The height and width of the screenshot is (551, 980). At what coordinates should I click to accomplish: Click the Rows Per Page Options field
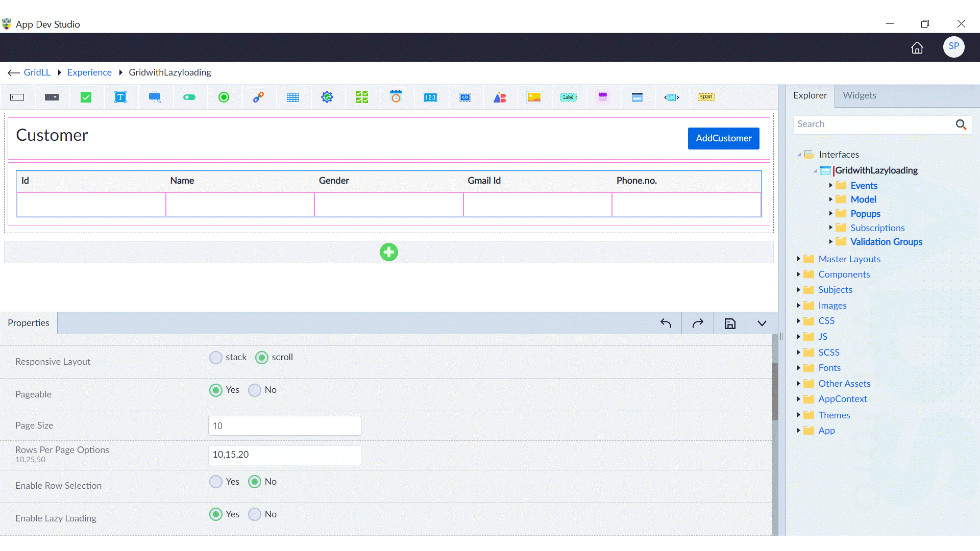[x=284, y=455]
